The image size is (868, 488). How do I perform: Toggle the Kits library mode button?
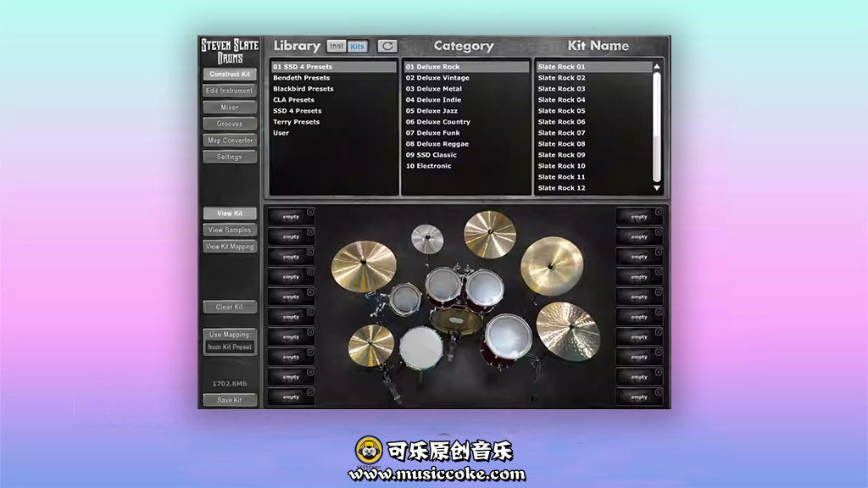tap(357, 47)
